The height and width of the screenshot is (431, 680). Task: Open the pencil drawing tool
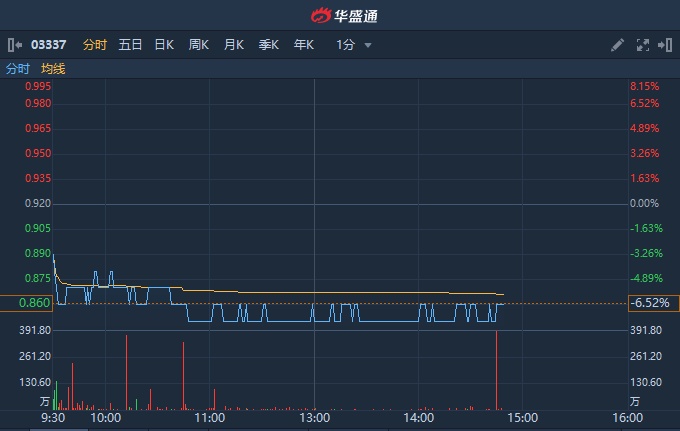tap(617, 45)
